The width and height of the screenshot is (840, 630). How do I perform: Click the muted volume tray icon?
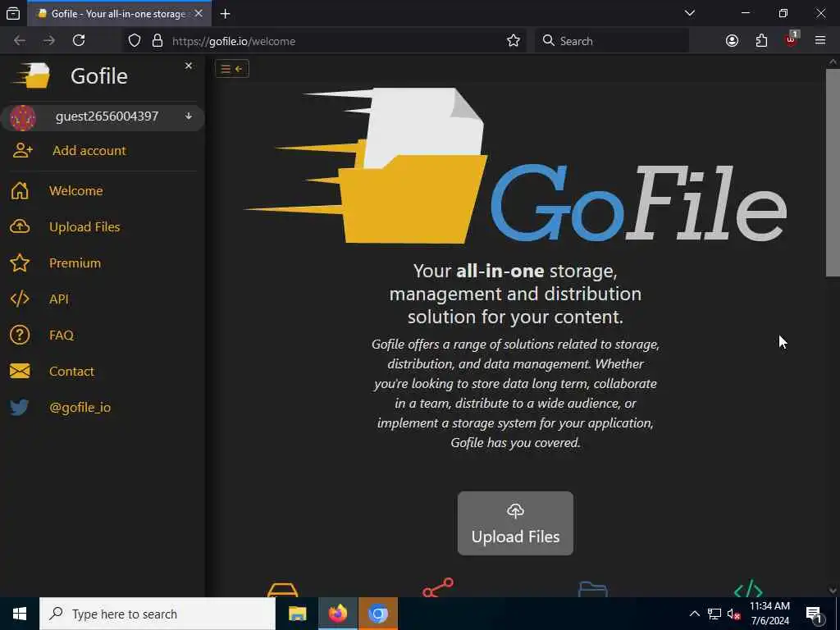[x=733, y=614]
